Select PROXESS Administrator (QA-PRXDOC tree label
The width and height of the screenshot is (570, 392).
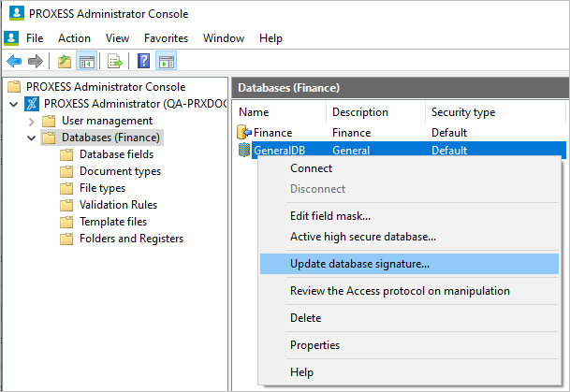135,104
